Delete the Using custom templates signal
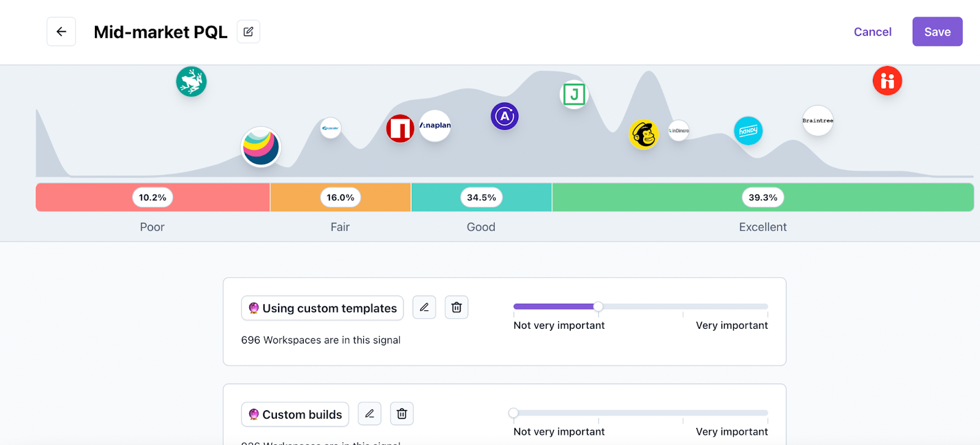The height and width of the screenshot is (445, 980). click(x=456, y=307)
